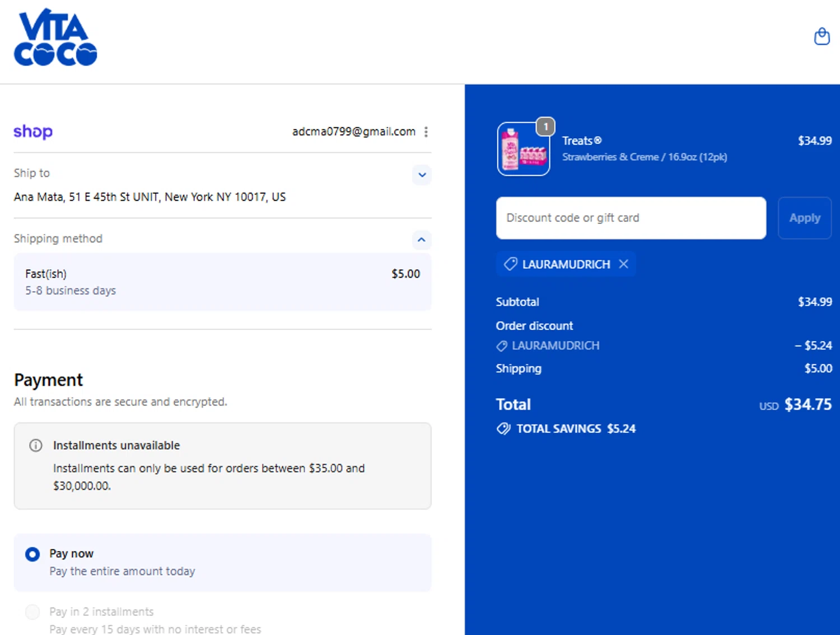Click the tag icon beside Order discount code
This screenshot has height=635, width=840.
click(x=502, y=346)
